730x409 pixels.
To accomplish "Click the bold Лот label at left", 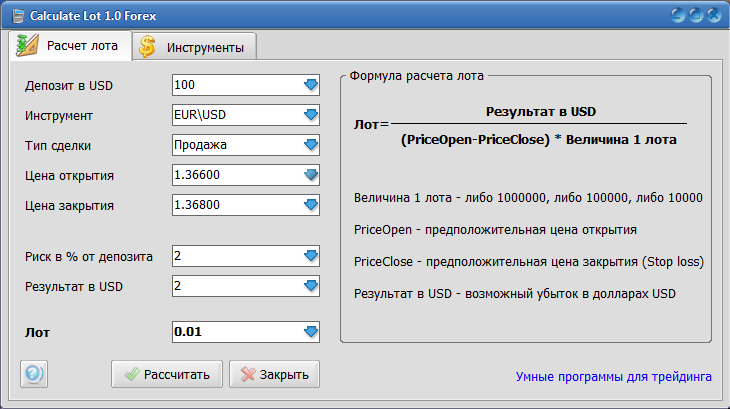I will pos(37,333).
